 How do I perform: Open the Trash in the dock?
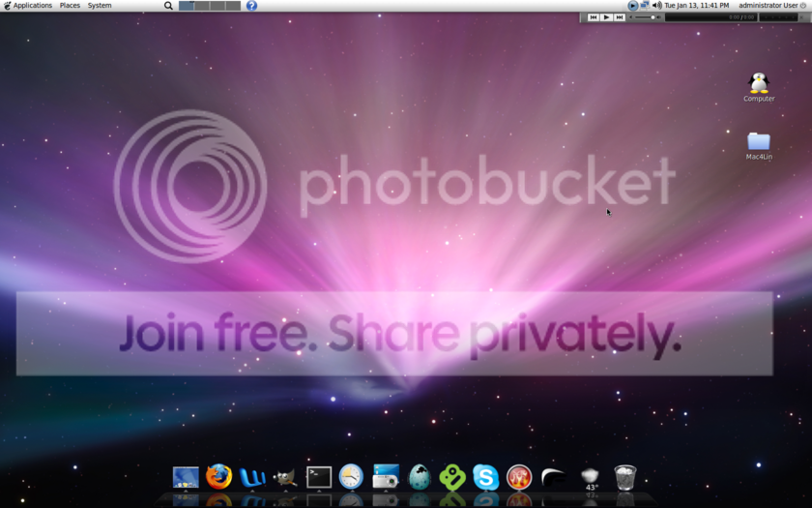(625, 477)
